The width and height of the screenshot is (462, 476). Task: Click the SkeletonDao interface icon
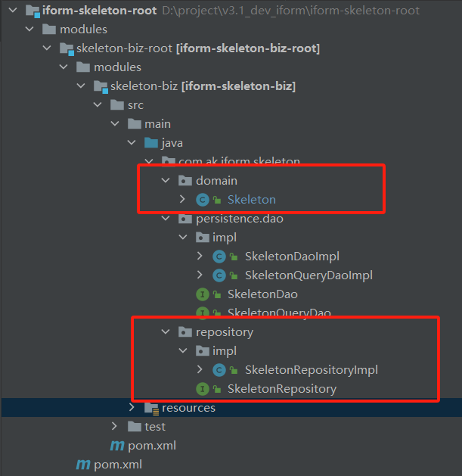tap(203, 294)
